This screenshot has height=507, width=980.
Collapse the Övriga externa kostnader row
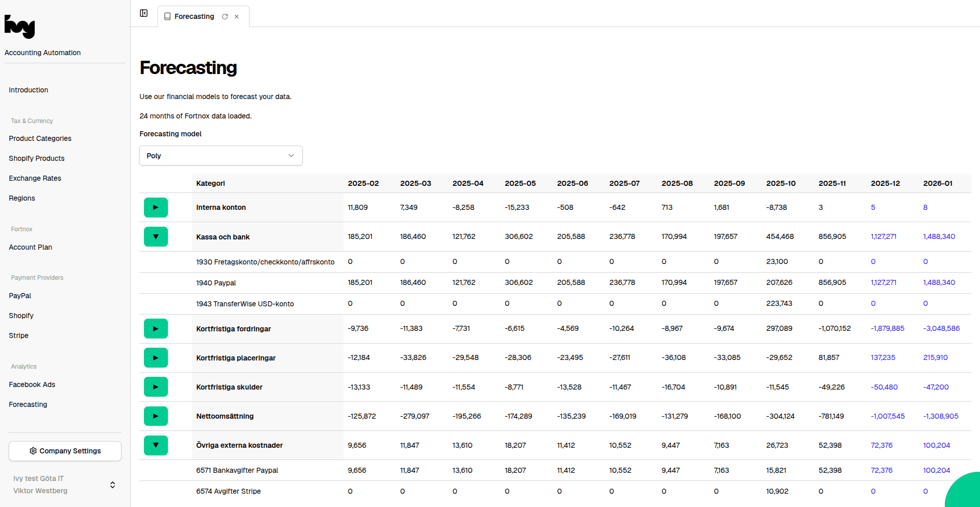pos(156,445)
